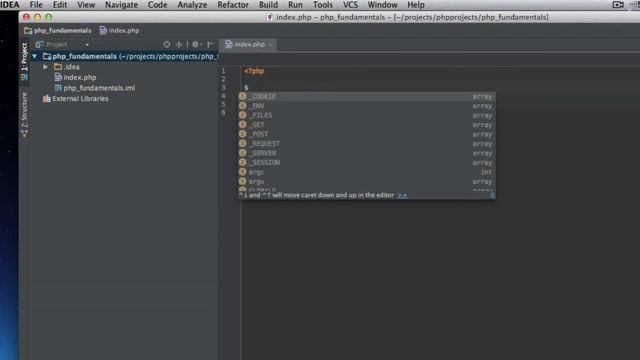Open the Help menu
Image resolution: width=640 pixels, height=360 pixels.
416,5
